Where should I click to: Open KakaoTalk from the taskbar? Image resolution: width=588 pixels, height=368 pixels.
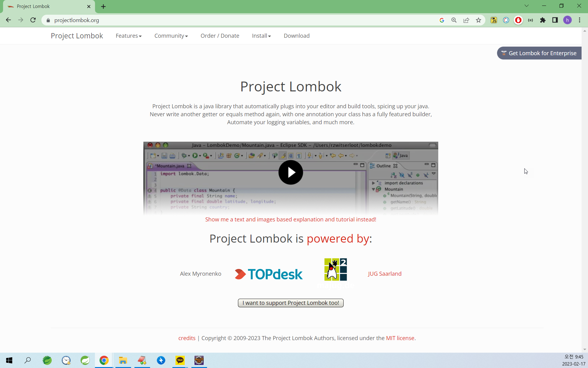[x=180, y=360]
